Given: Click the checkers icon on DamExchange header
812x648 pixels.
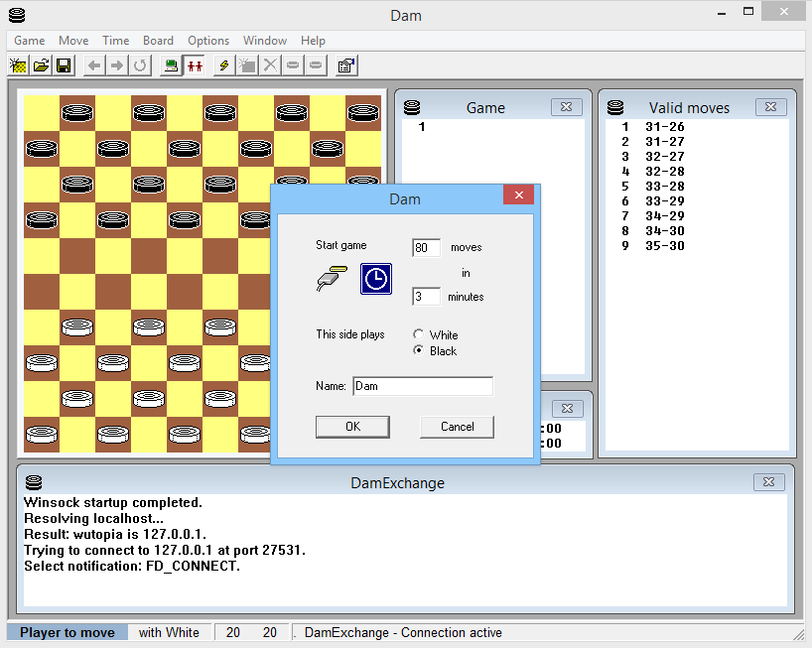Looking at the screenshot, I should 34,482.
